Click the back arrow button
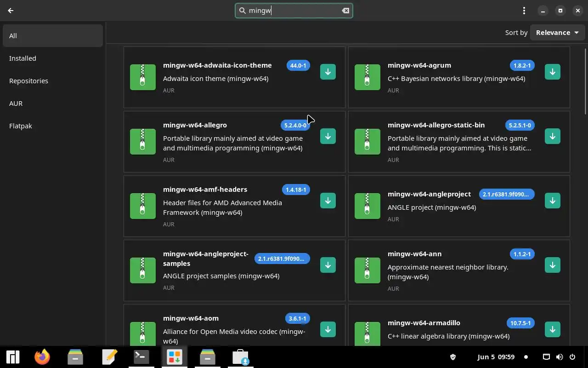This screenshot has height=368, width=588. click(x=11, y=11)
